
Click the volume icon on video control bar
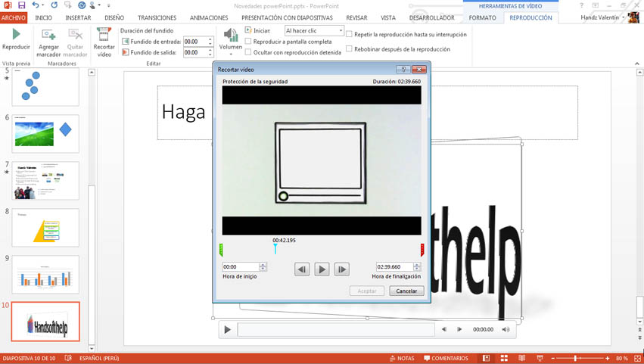pos(506,329)
